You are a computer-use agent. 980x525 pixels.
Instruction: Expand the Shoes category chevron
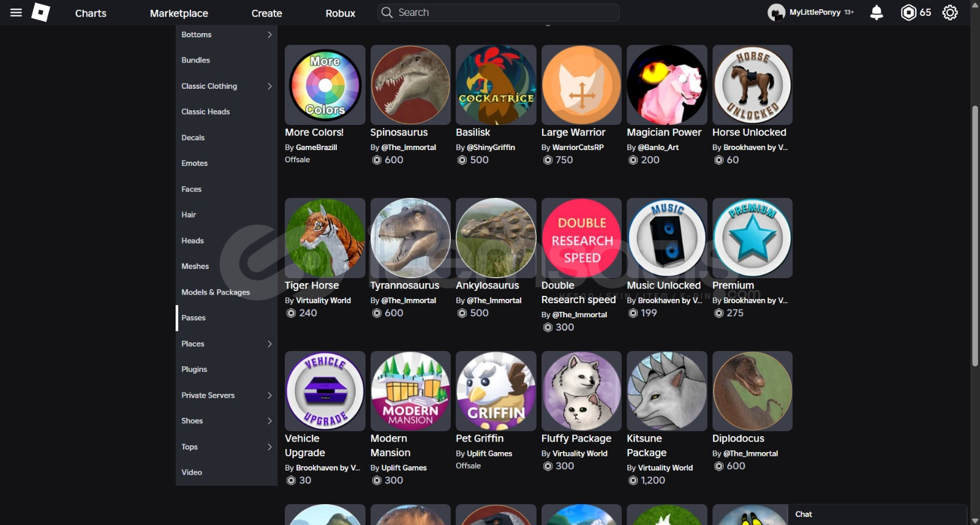[269, 421]
